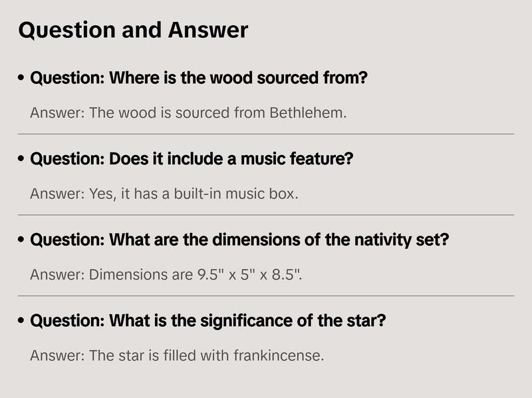Click the bullet beside the music feature question
532x398 pixels.
[x=22, y=160]
